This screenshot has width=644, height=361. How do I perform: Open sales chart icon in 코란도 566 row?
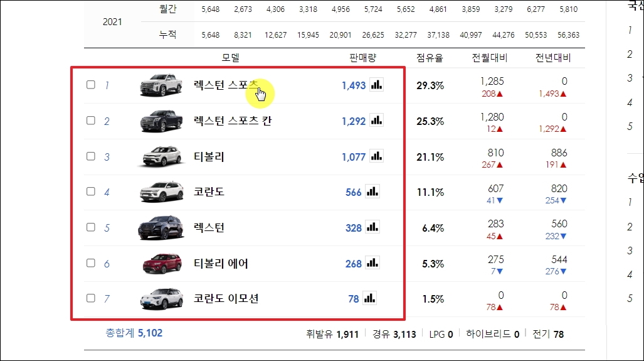(x=372, y=191)
